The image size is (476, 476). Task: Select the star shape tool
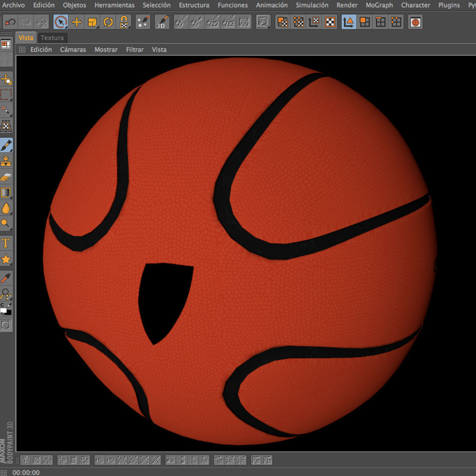(x=6, y=259)
